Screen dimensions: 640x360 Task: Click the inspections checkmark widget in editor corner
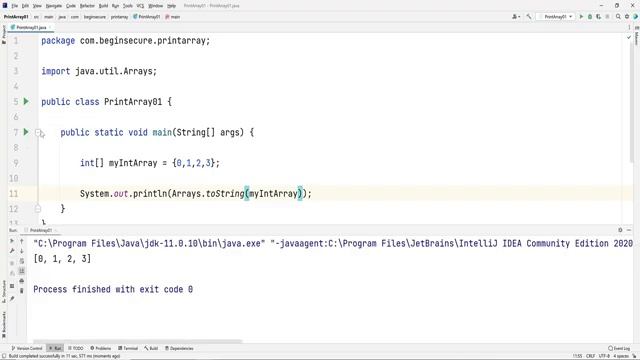pos(629,37)
